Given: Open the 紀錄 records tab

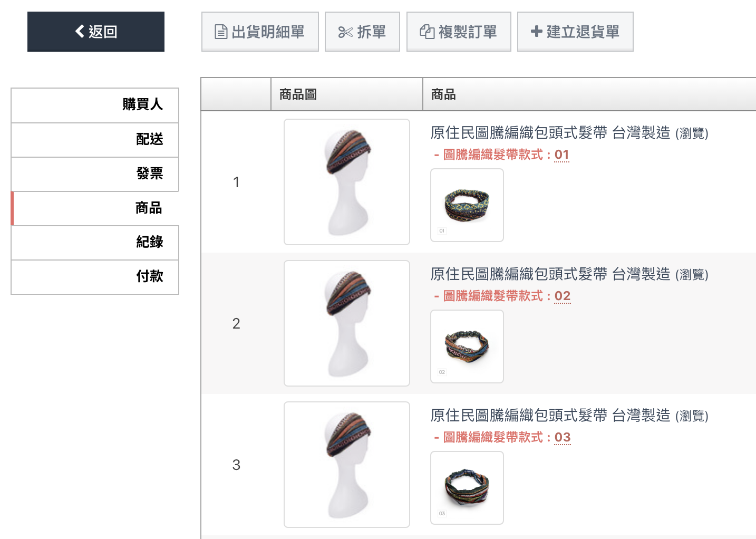Looking at the screenshot, I should coord(95,243).
